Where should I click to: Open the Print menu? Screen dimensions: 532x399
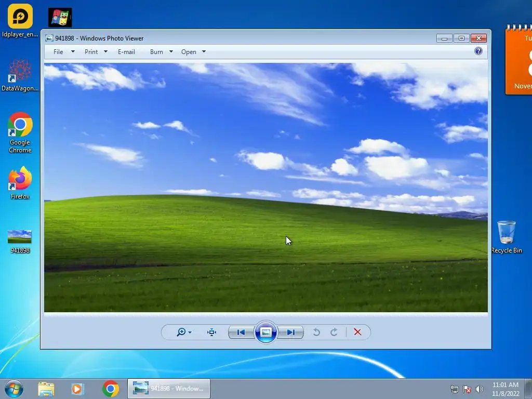point(91,52)
